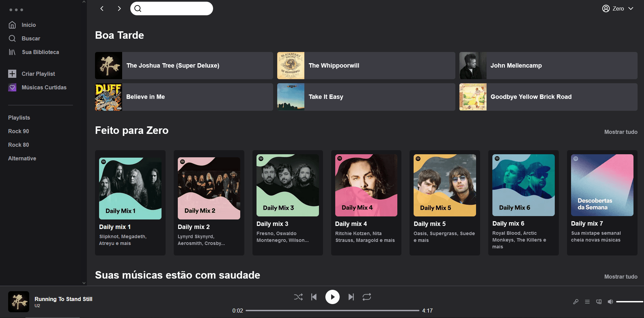Open the Alternative playlist

pyautogui.click(x=22, y=158)
